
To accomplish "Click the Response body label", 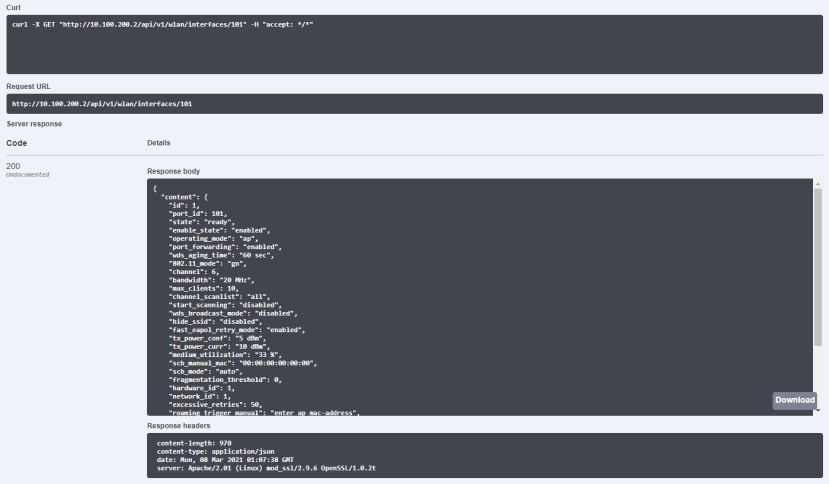I will click(x=173, y=171).
